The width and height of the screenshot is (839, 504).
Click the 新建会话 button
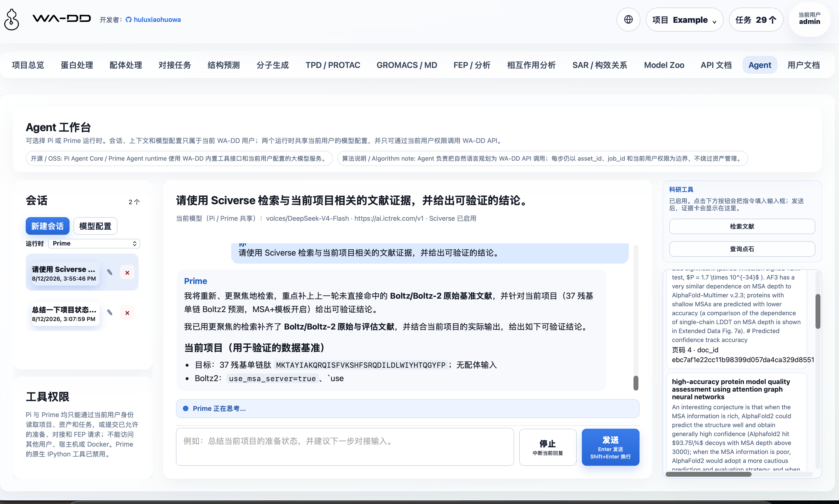pos(47,226)
